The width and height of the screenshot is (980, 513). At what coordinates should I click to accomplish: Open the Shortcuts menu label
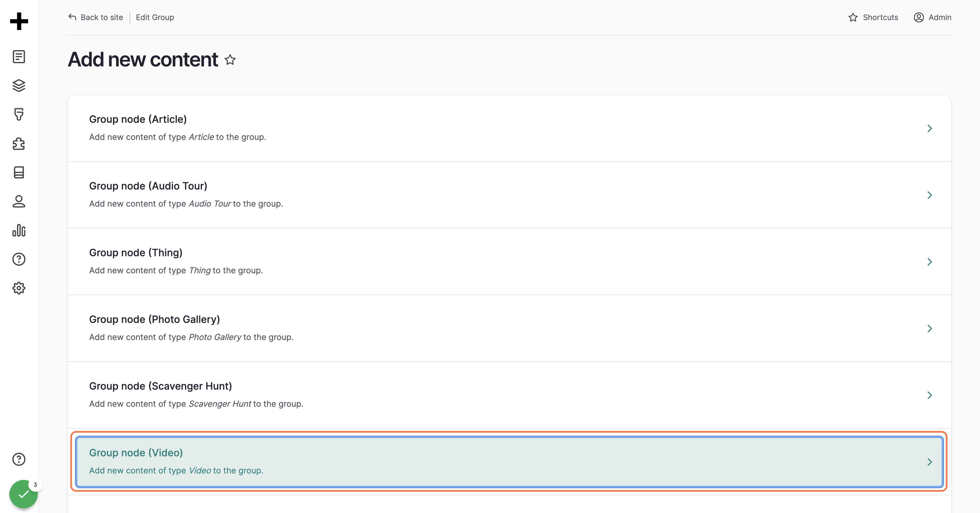coord(880,17)
